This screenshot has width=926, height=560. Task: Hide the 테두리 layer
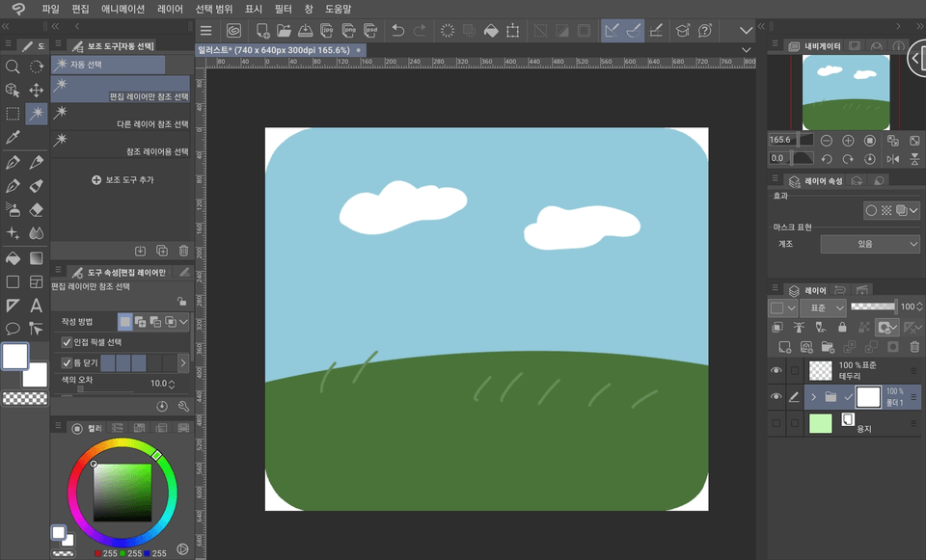(776, 369)
